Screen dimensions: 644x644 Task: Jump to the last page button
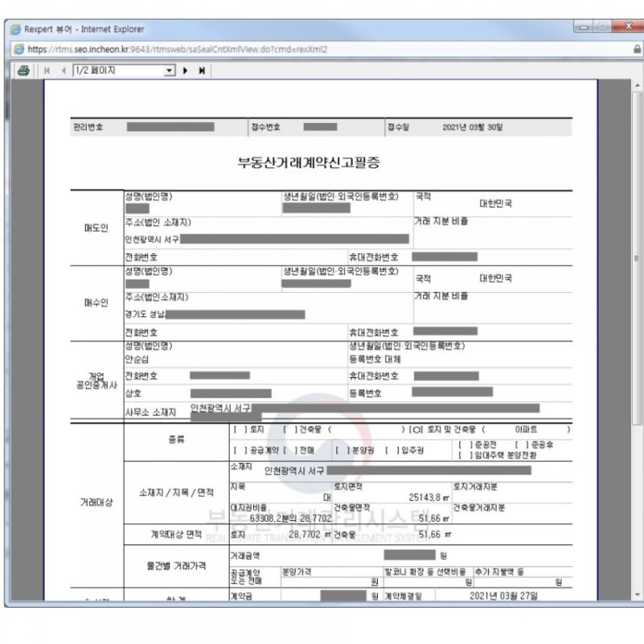pyautogui.click(x=202, y=71)
